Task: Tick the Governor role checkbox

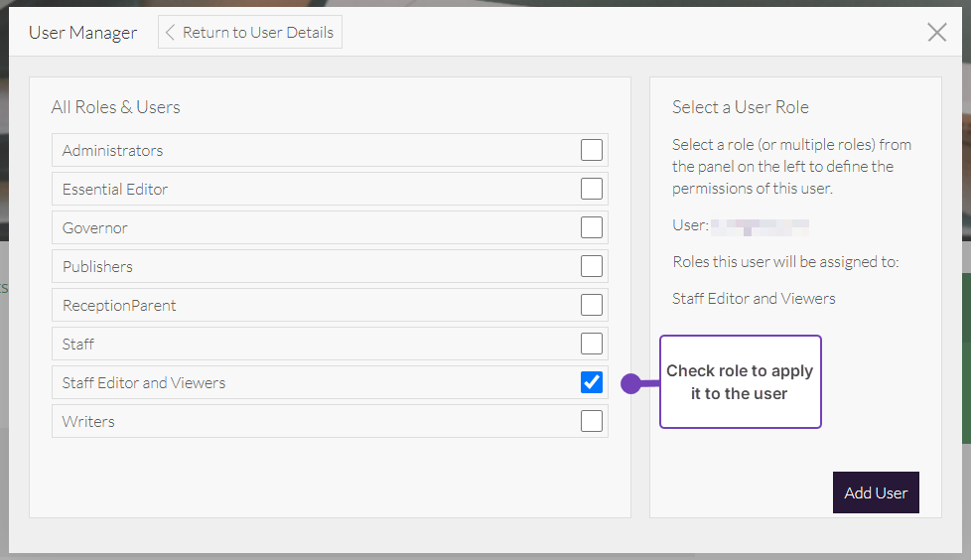Action: tap(592, 227)
